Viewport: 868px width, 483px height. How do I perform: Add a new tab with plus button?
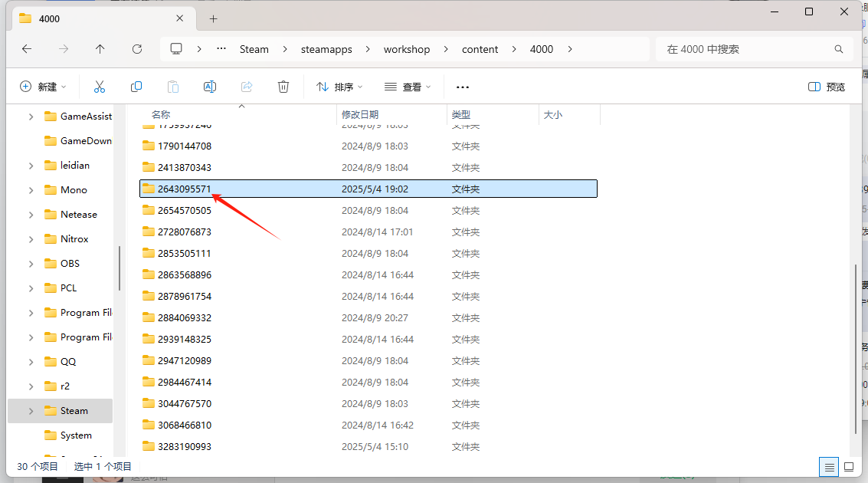214,18
